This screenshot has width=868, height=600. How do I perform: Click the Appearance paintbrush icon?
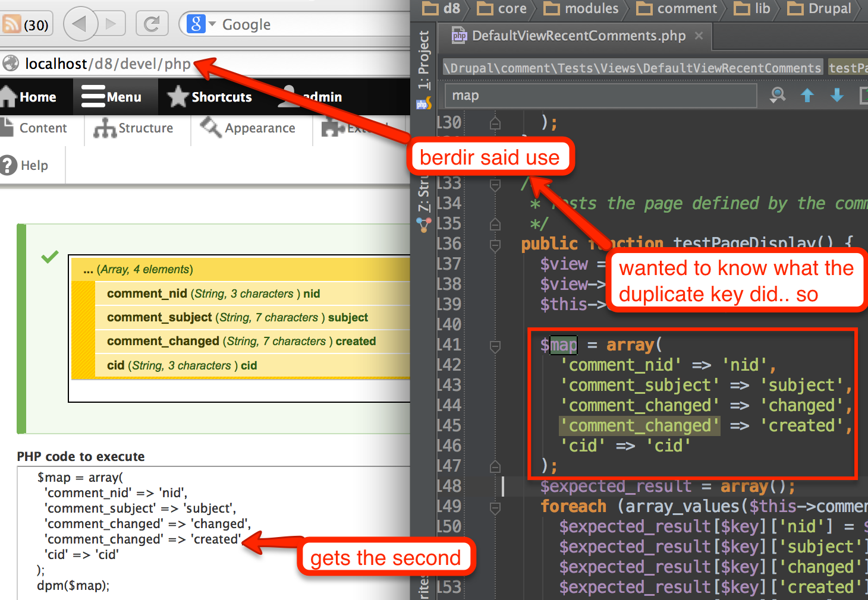coord(210,127)
